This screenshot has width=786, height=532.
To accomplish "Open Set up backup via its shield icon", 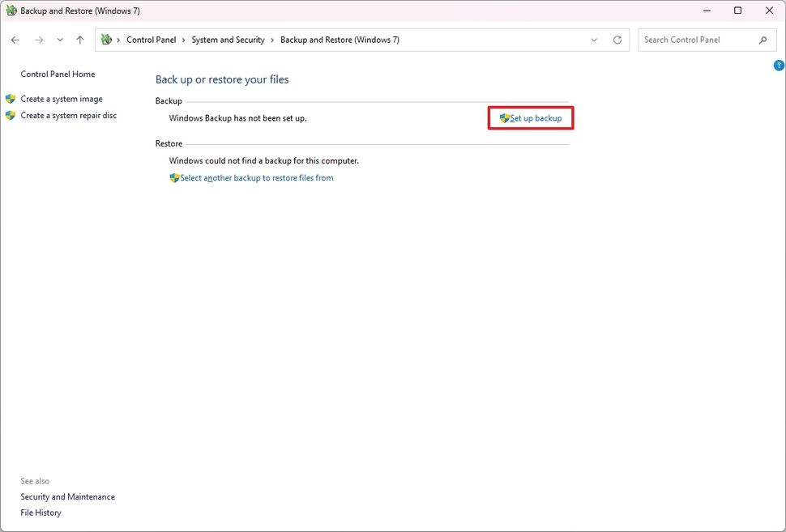I will coord(505,117).
